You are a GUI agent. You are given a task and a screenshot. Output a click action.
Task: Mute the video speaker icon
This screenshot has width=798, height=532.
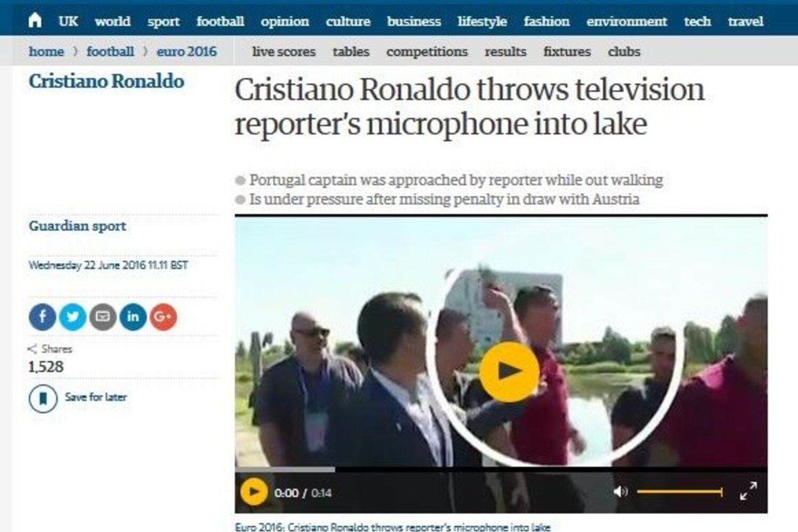pos(620,492)
